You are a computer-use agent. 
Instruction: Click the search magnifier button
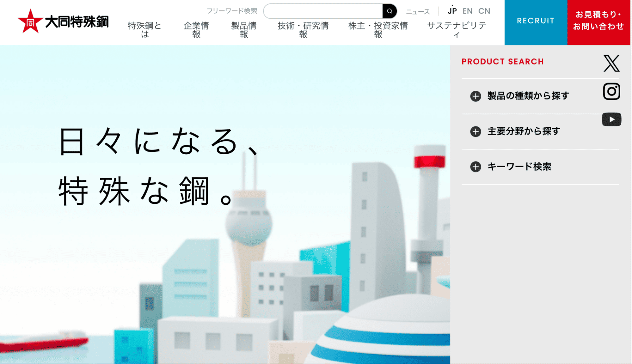390,11
